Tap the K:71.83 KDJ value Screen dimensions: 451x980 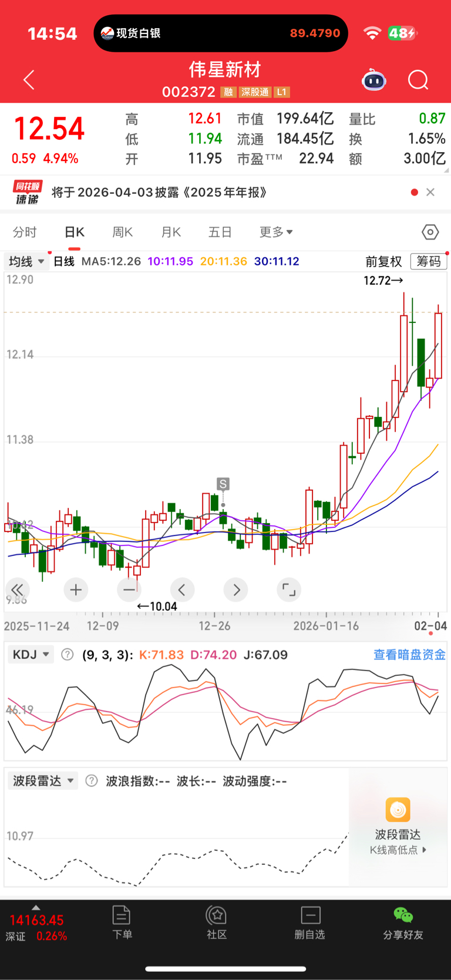161,654
